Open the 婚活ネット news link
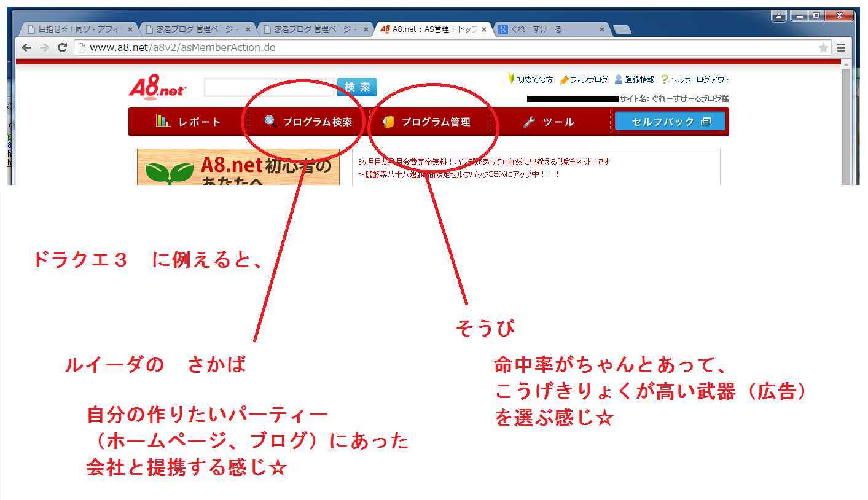Image resolution: width=868 pixels, height=500 pixels. click(x=484, y=162)
